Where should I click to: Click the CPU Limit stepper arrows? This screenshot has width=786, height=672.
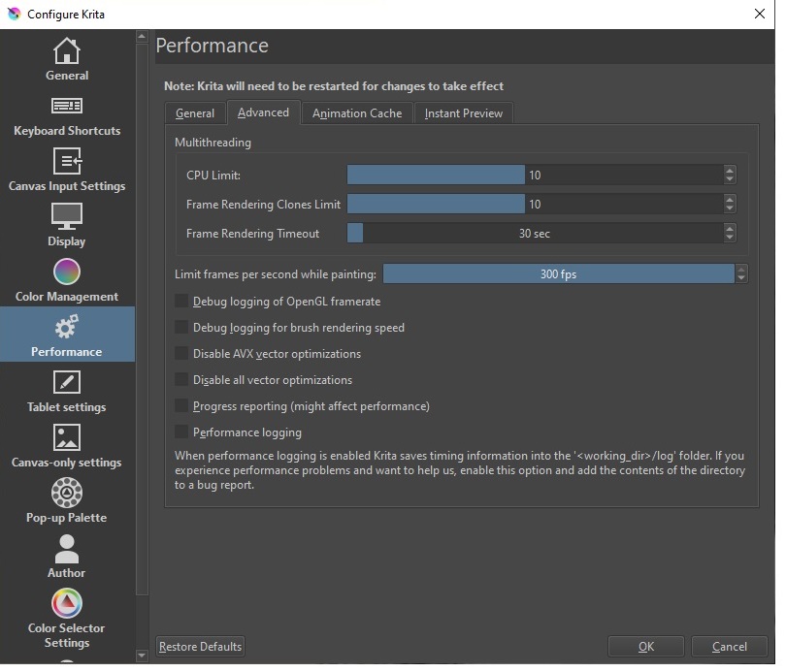730,176
